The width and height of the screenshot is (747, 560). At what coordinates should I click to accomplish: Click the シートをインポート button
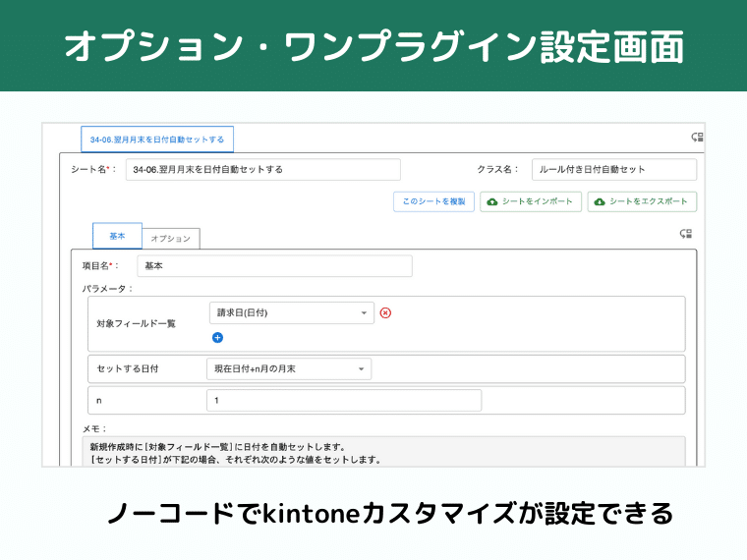coord(531,201)
